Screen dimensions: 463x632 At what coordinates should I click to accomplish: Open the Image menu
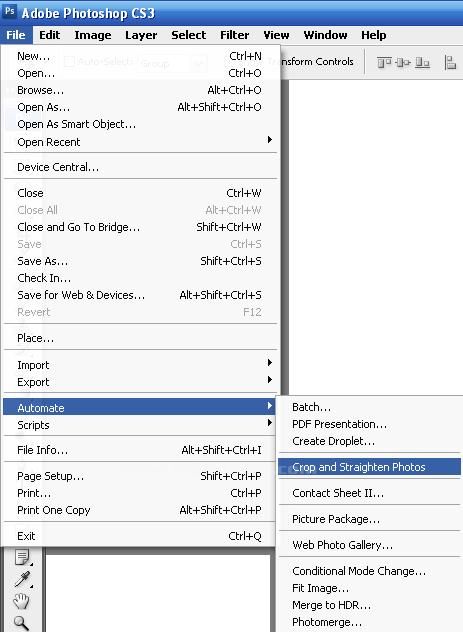(x=93, y=35)
